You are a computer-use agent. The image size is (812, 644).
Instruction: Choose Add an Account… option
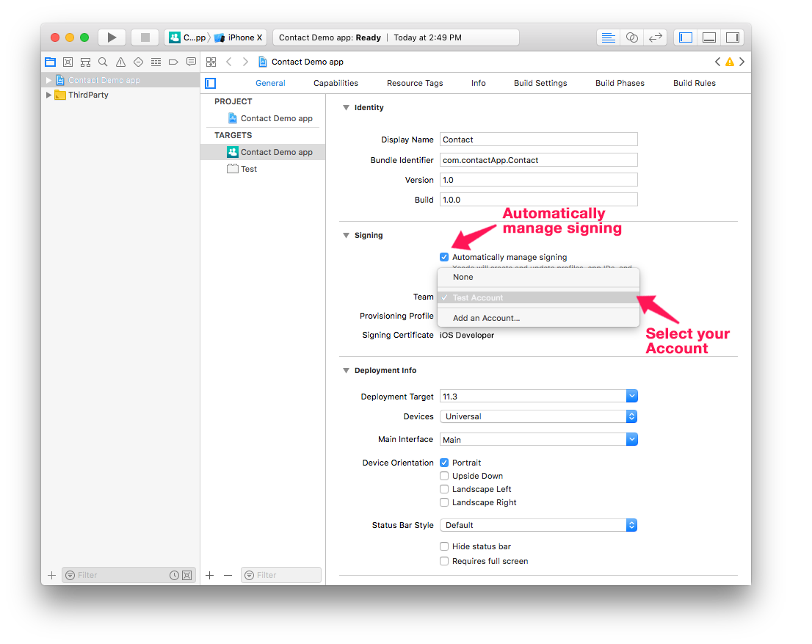click(539, 318)
